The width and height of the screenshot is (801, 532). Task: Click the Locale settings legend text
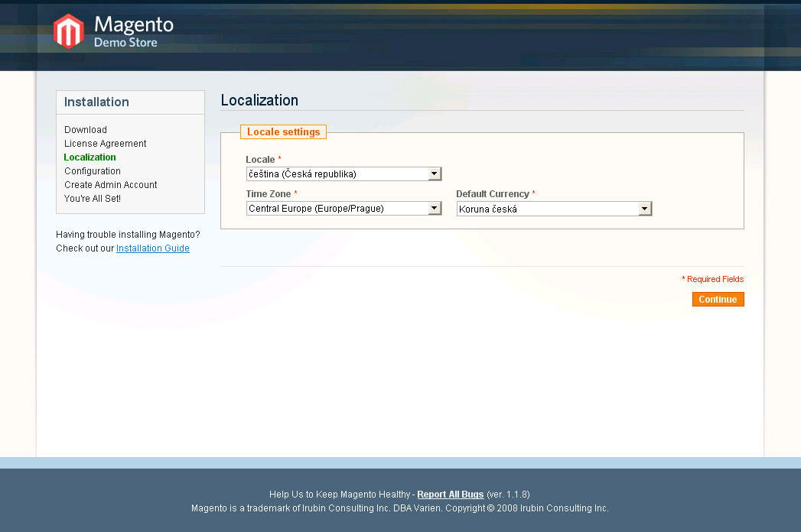(x=284, y=131)
